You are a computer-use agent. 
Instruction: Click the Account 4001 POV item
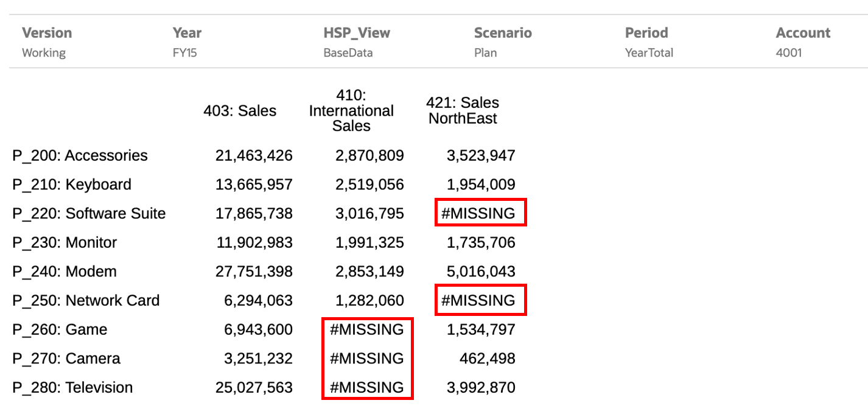coord(803,42)
